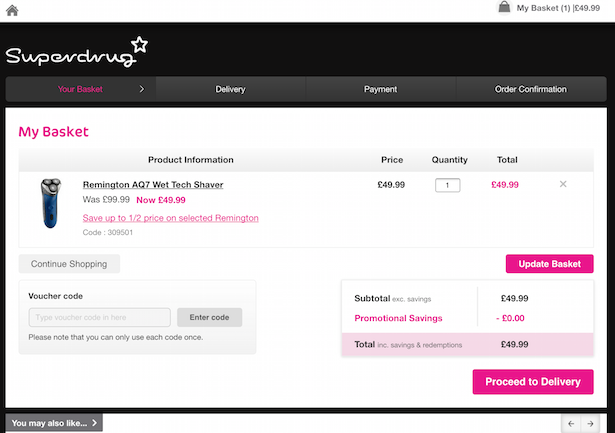Click the home icon
This screenshot has height=433, width=615.
(11, 10)
